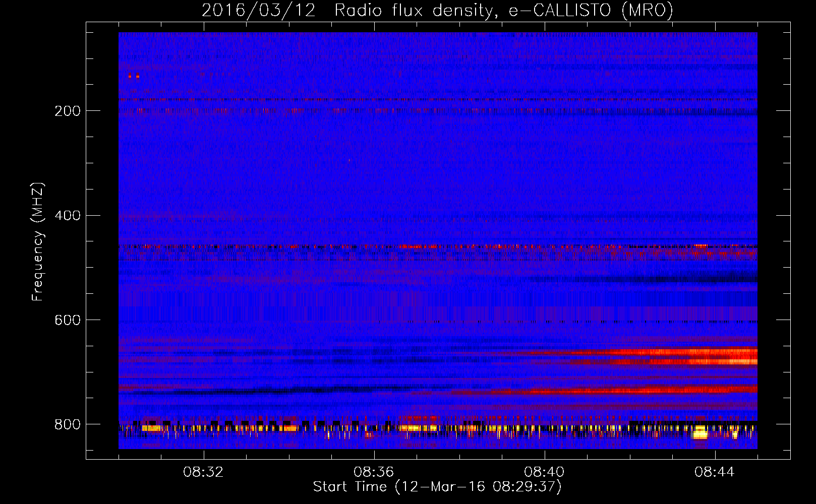Click the 08:44 time tick label
This screenshot has height=504, width=816.
coord(715,472)
